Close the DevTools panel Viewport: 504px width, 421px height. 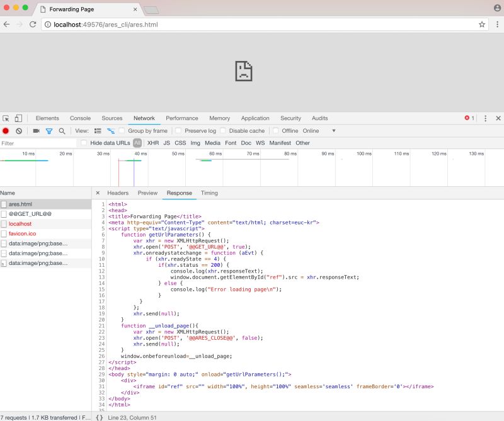498,118
